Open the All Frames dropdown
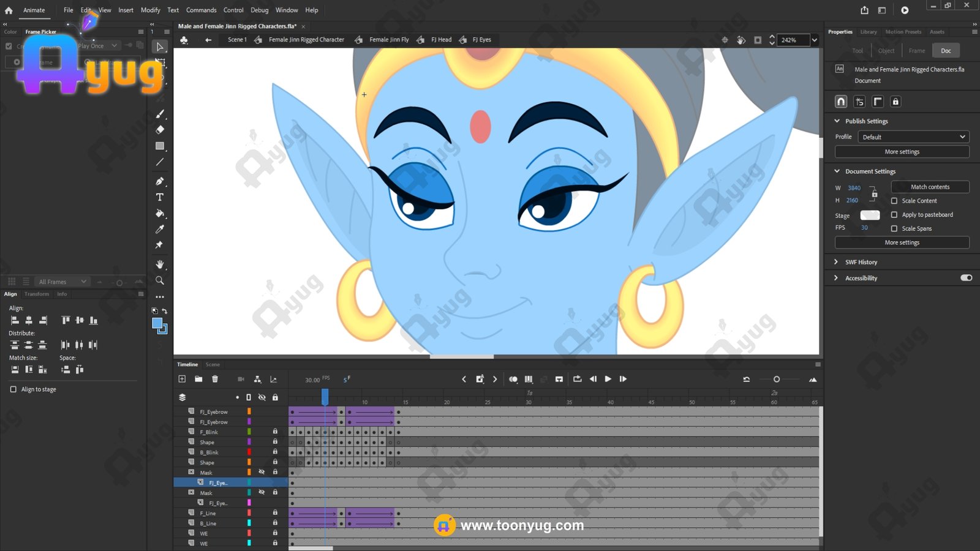 click(63, 282)
